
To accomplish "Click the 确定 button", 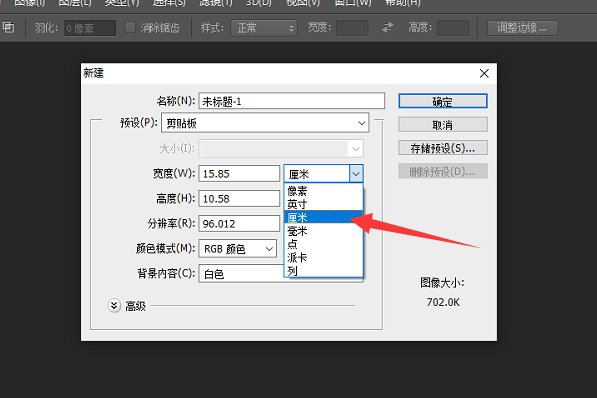I will coord(443,101).
